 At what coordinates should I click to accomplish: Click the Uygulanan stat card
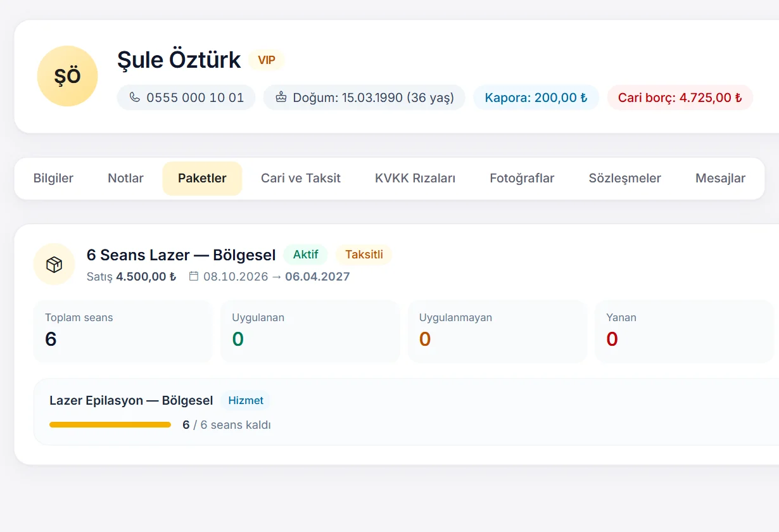[x=310, y=331]
